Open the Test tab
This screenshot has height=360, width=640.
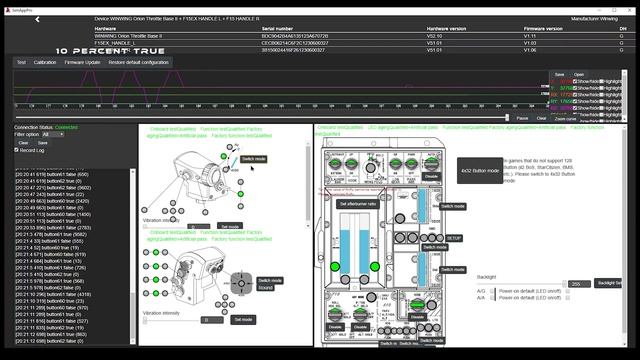pyautogui.click(x=21, y=62)
